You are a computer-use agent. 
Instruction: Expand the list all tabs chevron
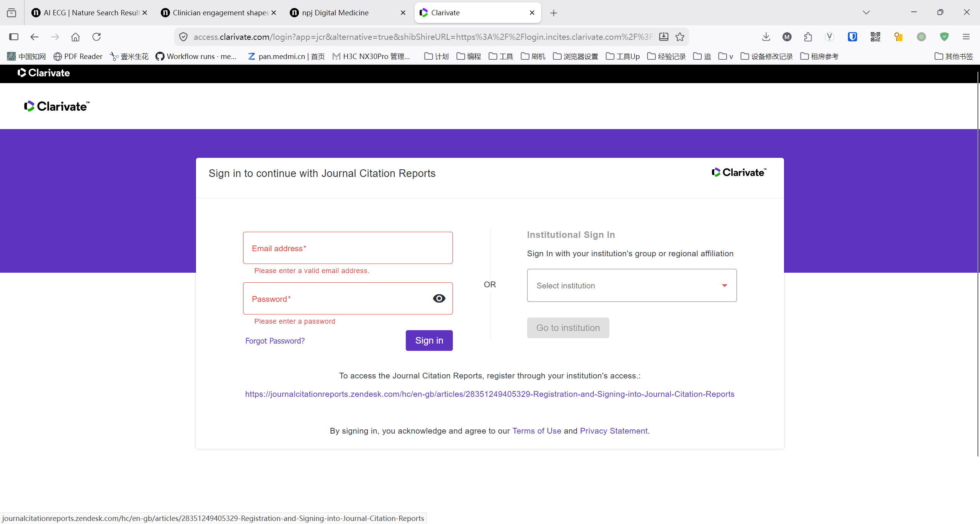pyautogui.click(x=866, y=13)
